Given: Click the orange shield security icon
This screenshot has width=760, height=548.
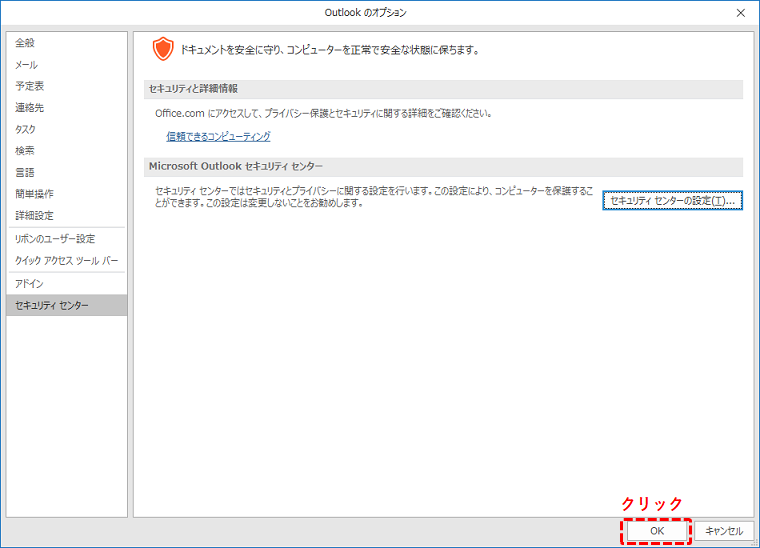Looking at the screenshot, I should pyautogui.click(x=163, y=49).
